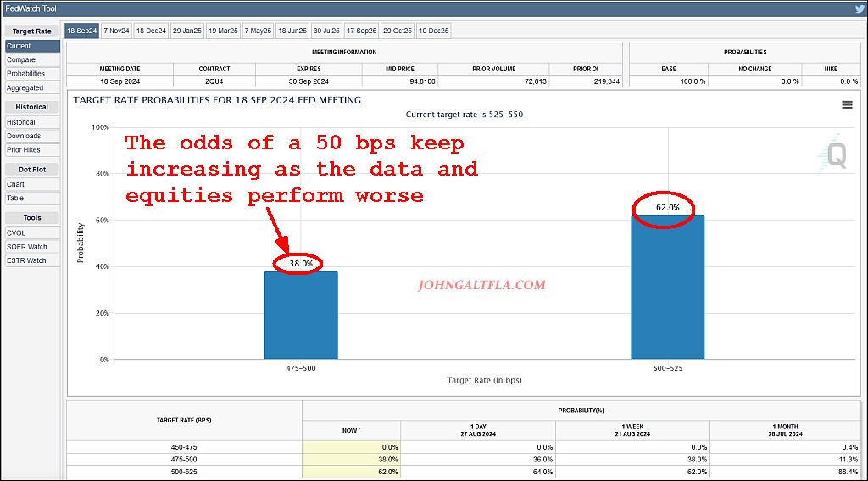This screenshot has height=481, width=868.
Task: Click the Aggregated sidebar item
Action: click(x=25, y=87)
